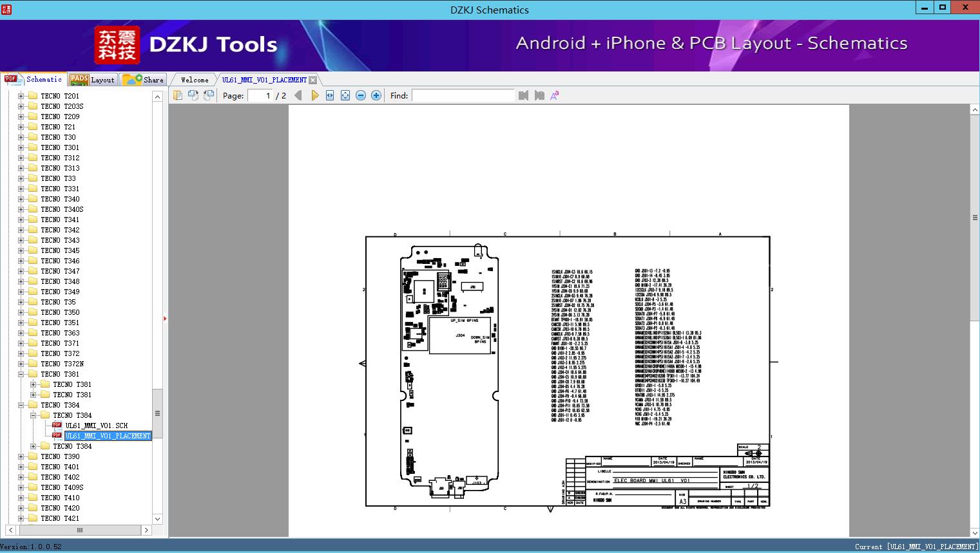Click the tree panel's scroll-up arrow
Image resolution: width=980 pixels, height=553 pixels.
pyautogui.click(x=157, y=97)
